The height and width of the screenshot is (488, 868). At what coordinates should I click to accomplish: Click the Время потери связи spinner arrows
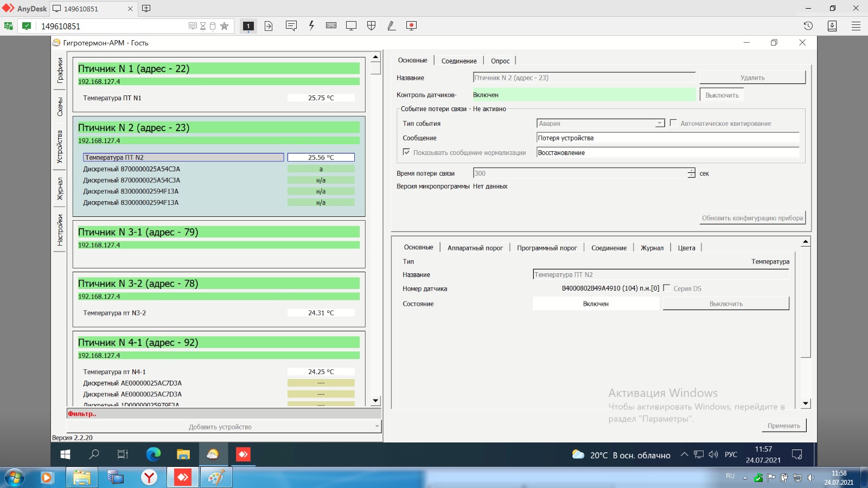tap(691, 173)
